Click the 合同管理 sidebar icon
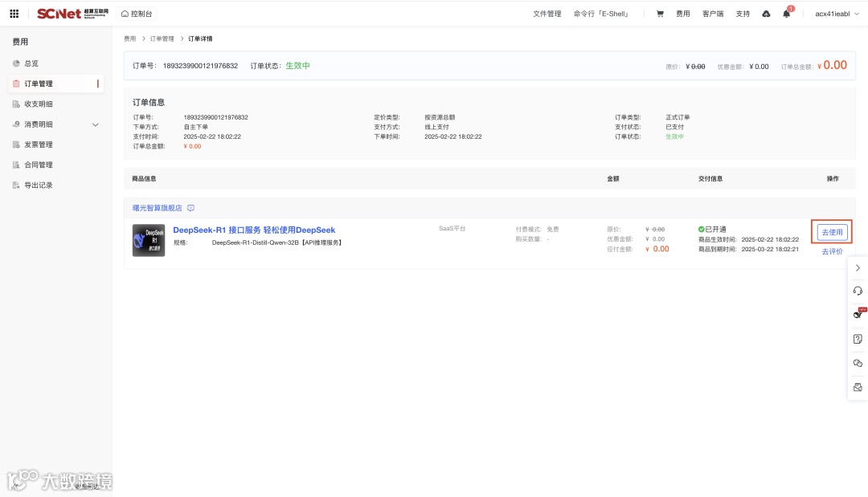Viewport: 868px width, 497px height. [16, 165]
